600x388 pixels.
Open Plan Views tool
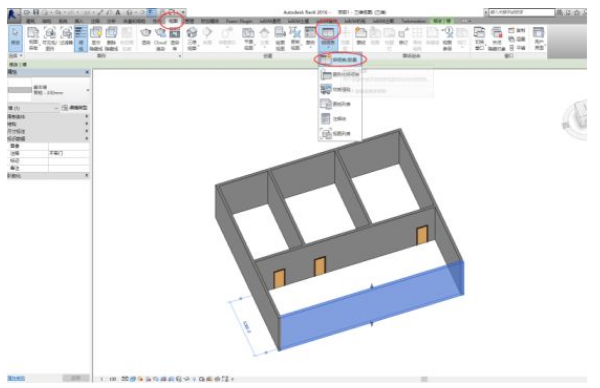click(248, 39)
